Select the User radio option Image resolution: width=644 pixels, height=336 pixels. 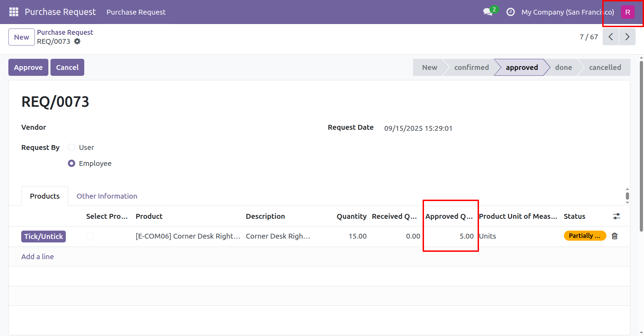72,147
